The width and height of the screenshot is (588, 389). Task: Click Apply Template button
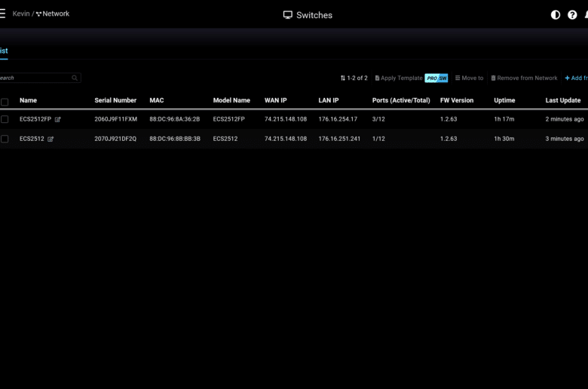[399, 78]
